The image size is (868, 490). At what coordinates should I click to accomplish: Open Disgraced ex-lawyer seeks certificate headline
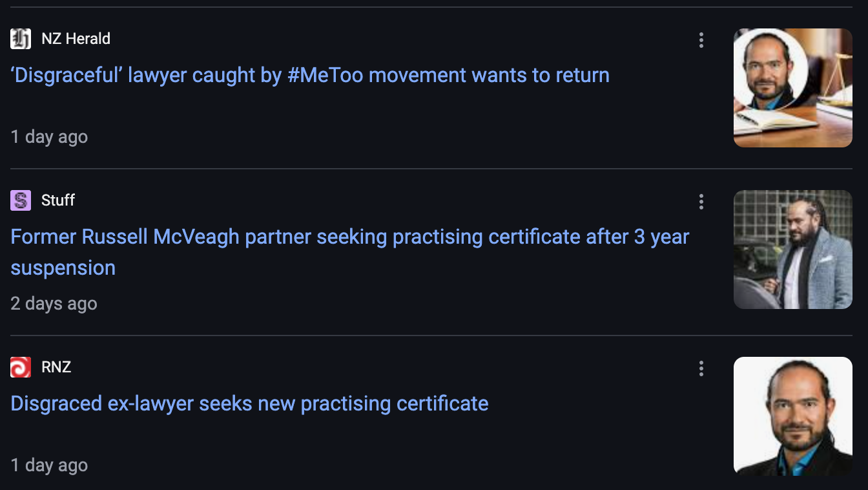(249, 404)
